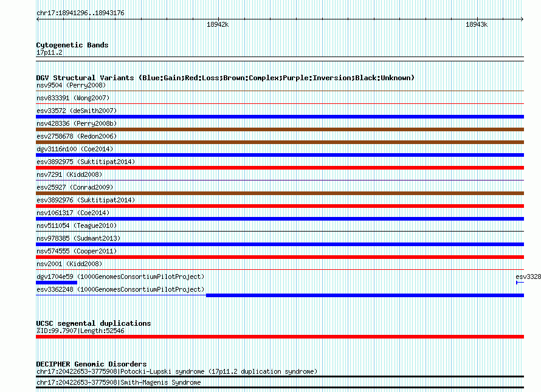The height and width of the screenshot is (392, 541).
Task: Click the nsv574555 (Cooper2011) label
Action: 77,251
